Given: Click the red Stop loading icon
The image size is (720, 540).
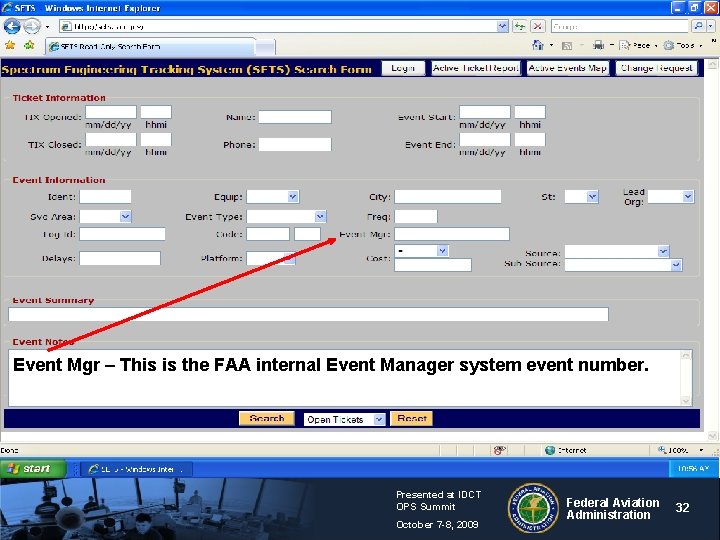Looking at the screenshot, I should tap(537, 26).
